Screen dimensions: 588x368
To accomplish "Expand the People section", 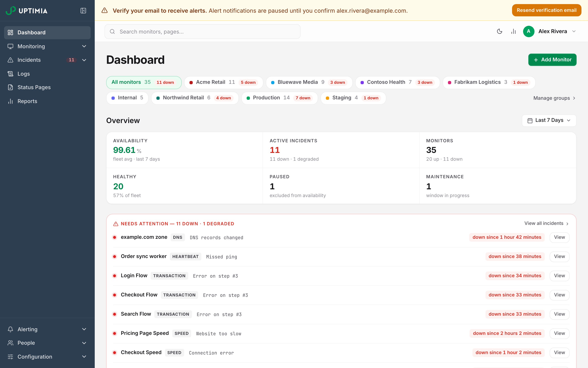I will (47, 343).
